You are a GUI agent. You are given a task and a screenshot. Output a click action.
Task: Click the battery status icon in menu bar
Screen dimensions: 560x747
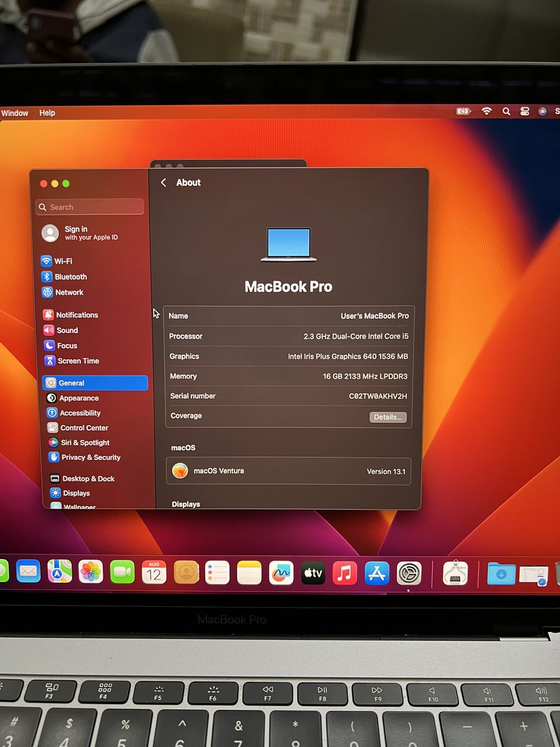[x=464, y=111]
